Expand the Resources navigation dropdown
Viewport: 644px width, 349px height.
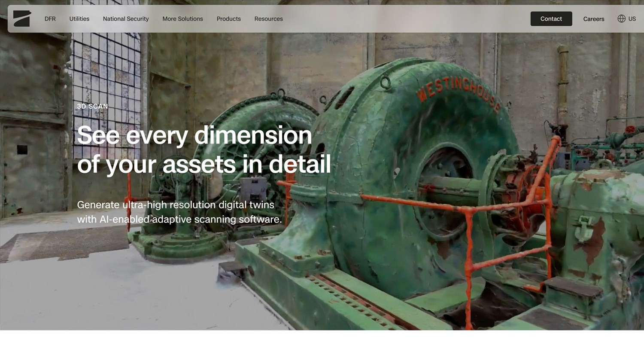(268, 18)
